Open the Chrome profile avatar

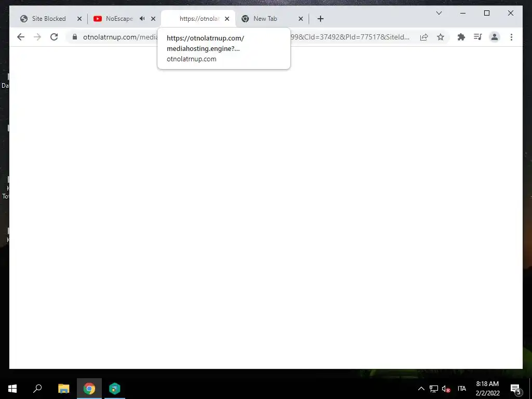[x=495, y=37]
